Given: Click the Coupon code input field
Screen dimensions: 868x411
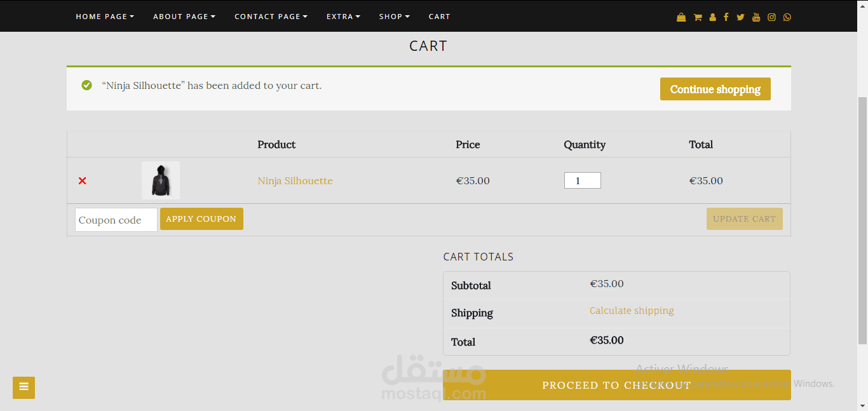Looking at the screenshot, I should (116, 220).
